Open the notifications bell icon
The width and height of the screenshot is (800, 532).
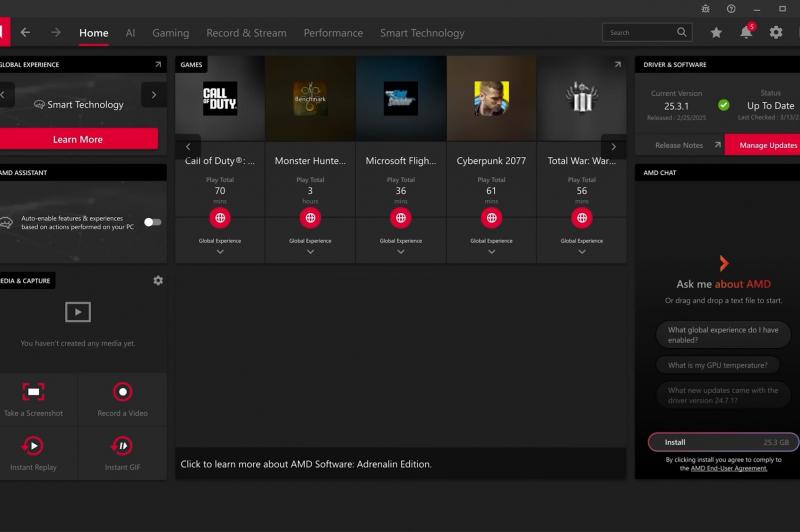point(746,33)
